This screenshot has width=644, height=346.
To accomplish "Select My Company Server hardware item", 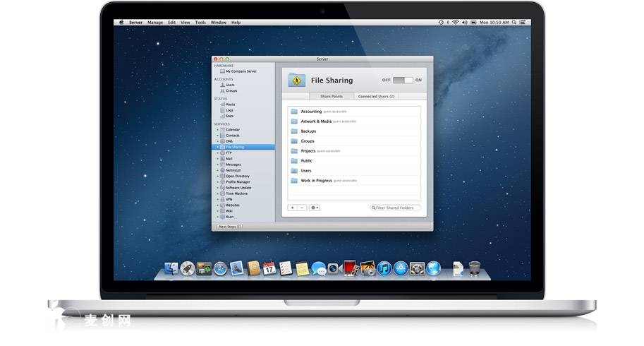I will click(241, 71).
